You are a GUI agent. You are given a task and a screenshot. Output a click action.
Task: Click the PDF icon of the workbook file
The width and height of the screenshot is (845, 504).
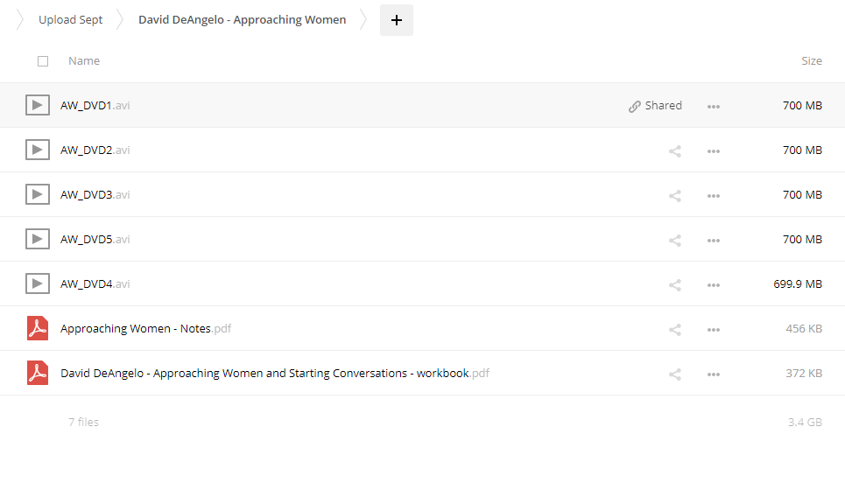(x=37, y=374)
